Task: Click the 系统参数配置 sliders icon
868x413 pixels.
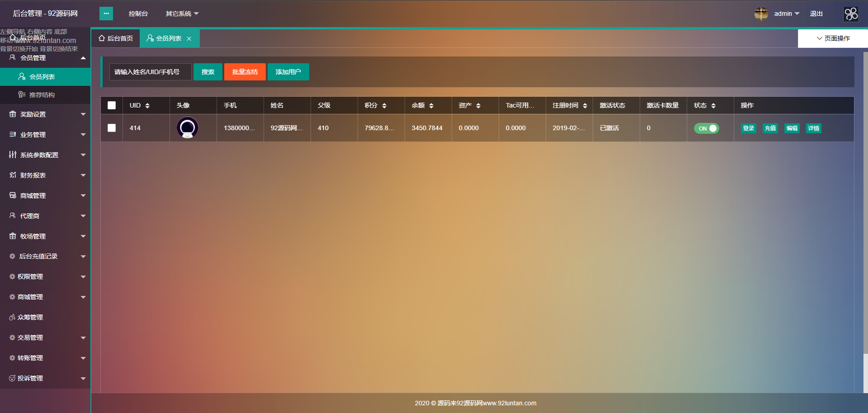Action: (x=13, y=155)
